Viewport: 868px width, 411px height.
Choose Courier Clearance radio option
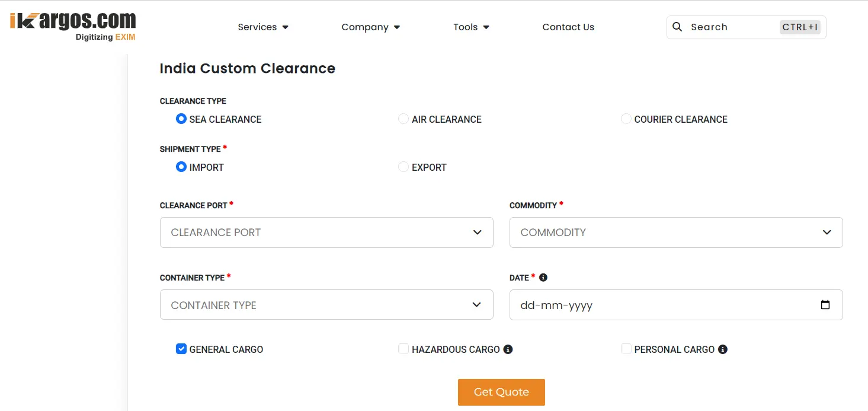pyautogui.click(x=626, y=119)
